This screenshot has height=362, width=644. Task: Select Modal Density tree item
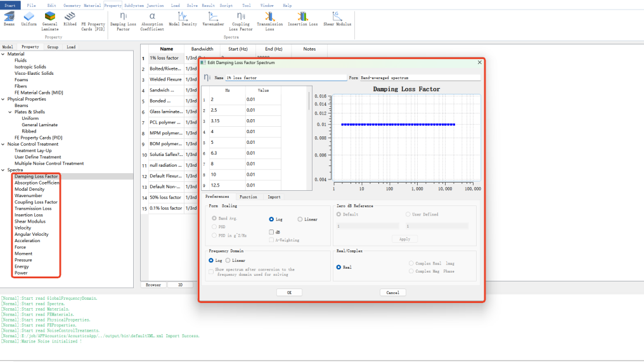[30, 189]
